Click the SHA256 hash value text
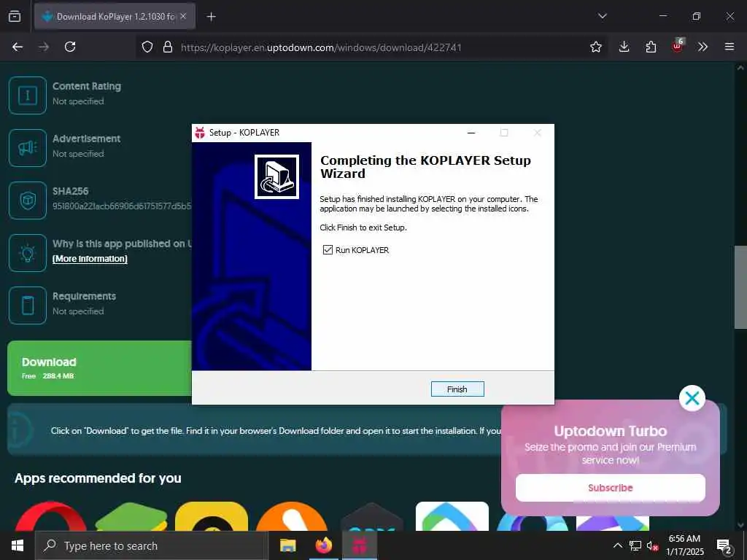The image size is (747, 560). click(122, 206)
